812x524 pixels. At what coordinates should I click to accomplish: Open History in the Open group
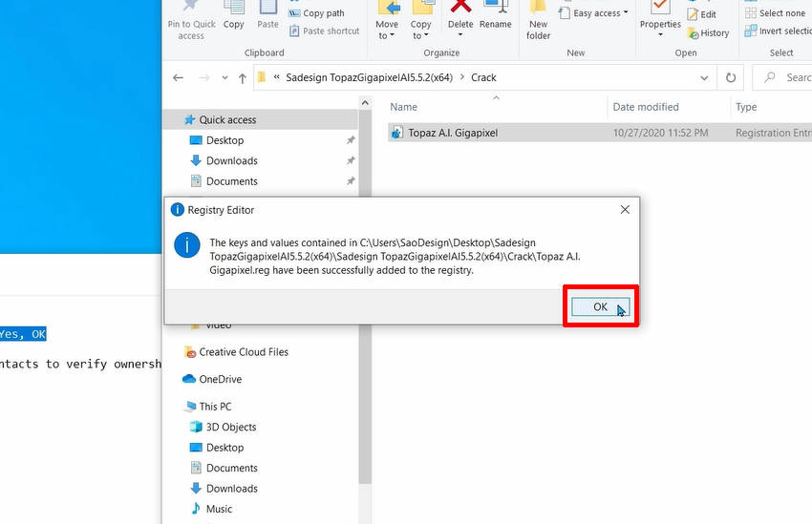pyautogui.click(x=708, y=33)
